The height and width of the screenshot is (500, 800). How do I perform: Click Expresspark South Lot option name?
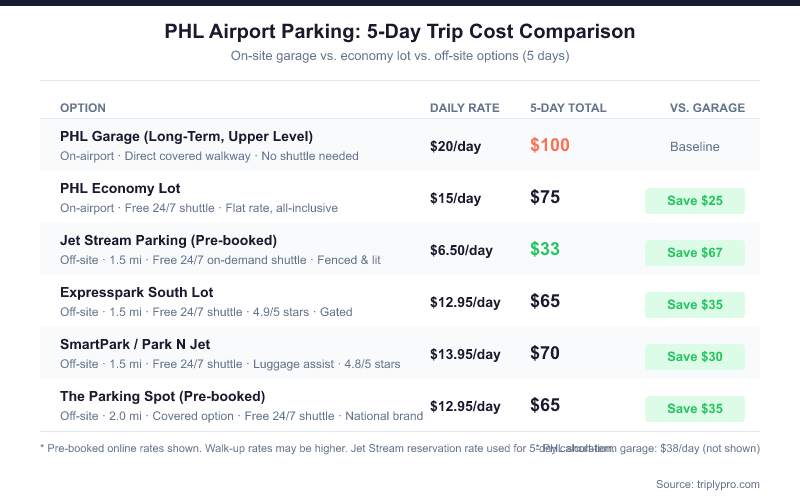[x=136, y=292]
